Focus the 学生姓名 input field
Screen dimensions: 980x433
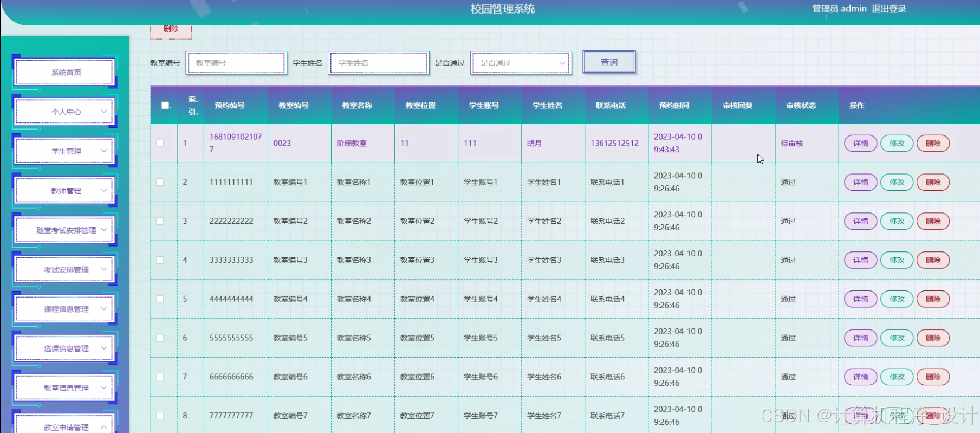click(379, 63)
